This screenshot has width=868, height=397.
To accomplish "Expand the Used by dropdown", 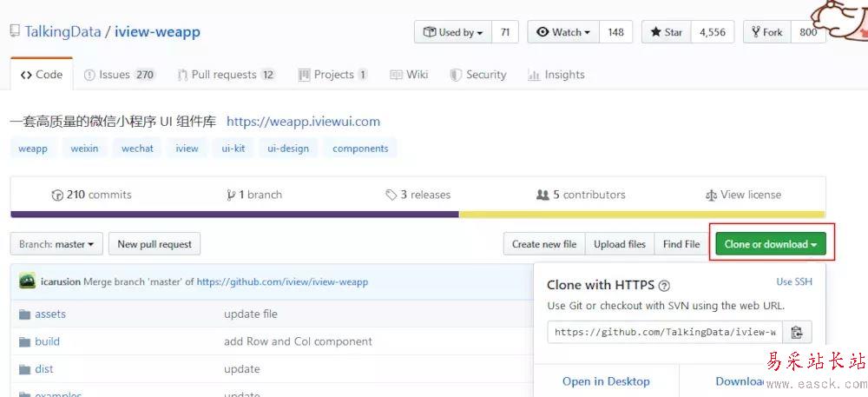I will [453, 32].
